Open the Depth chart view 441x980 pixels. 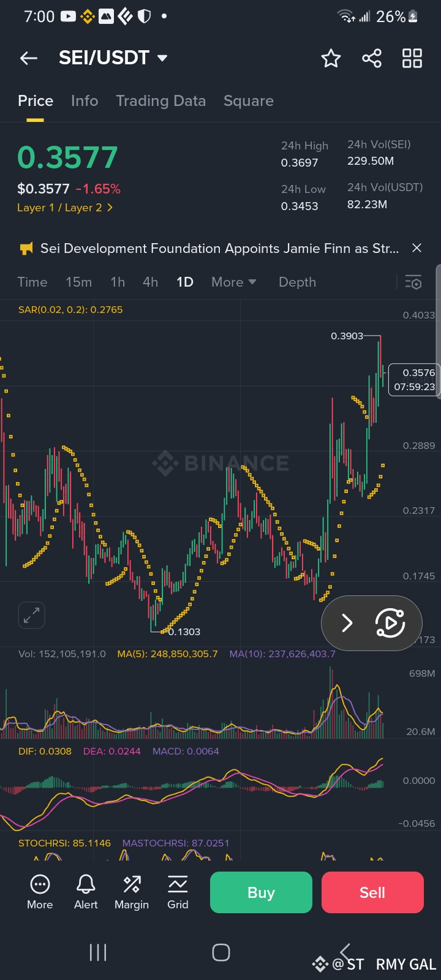[x=298, y=282]
